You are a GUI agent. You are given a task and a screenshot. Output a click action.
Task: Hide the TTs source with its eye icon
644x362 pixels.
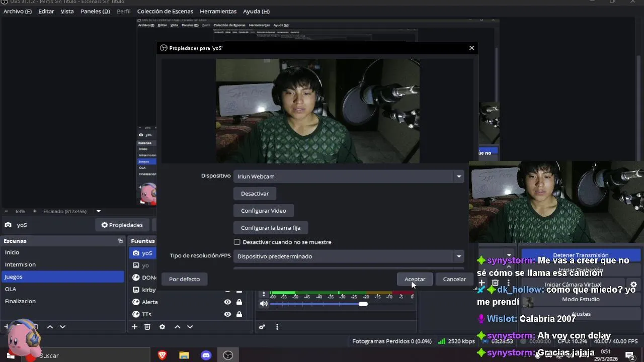click(227, 314)
